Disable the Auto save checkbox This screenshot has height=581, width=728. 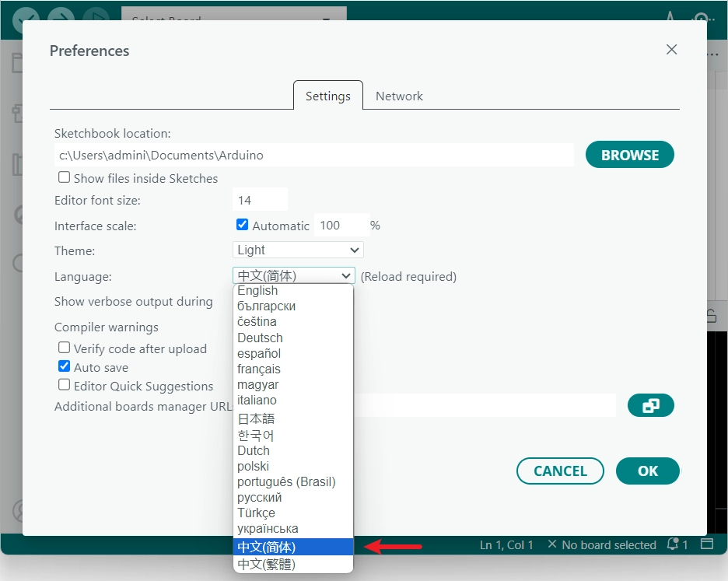coord(65,366)
